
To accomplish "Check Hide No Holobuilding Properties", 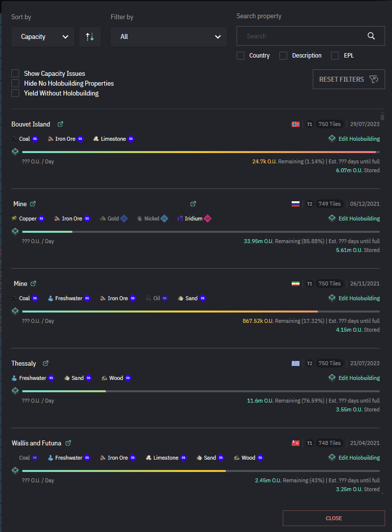I will pyautogui.click(x=15, y=83).
